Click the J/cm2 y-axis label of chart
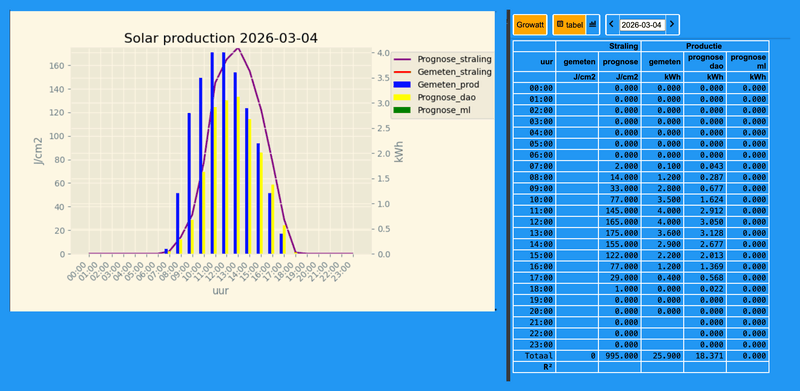Viewport: 800px width, 391px height. [38, 151]
